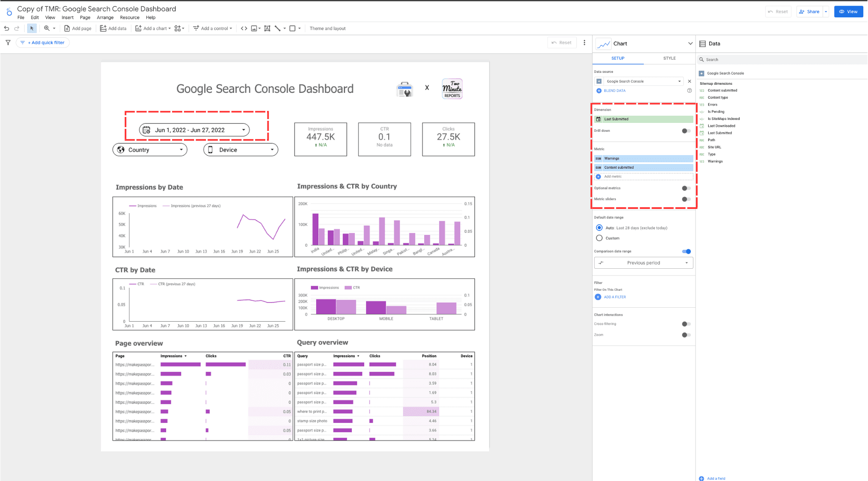Select the line drawing tool
Screen dimensions: 868x481
[x=278, y=28]
